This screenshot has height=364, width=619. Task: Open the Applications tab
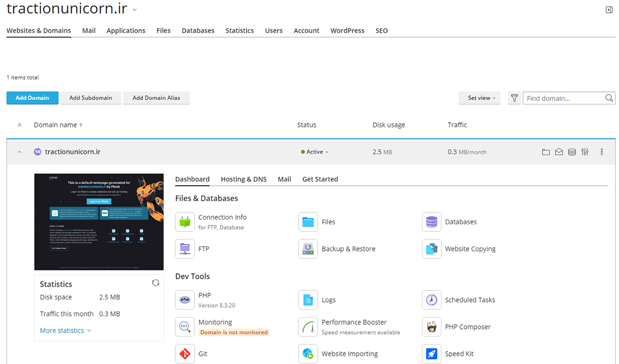126,30
